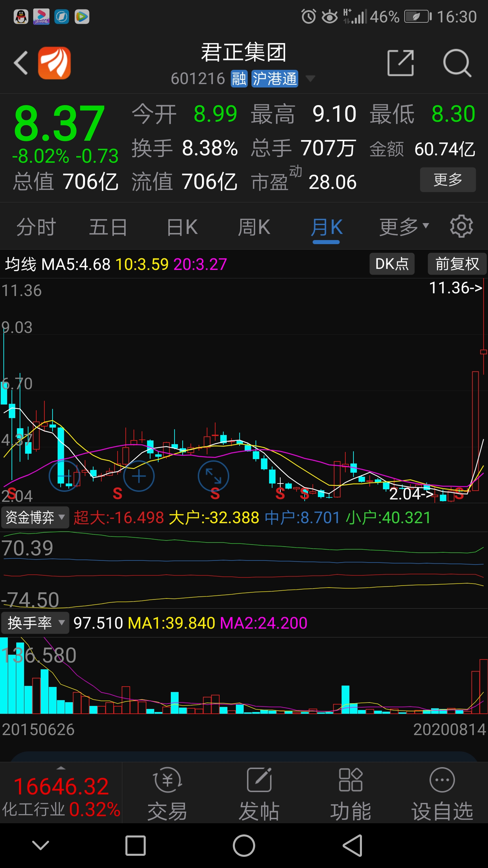Screen dimensions: 488x868
Task: Open 换手率 indicator dropdown
Action: pos(35,623)
